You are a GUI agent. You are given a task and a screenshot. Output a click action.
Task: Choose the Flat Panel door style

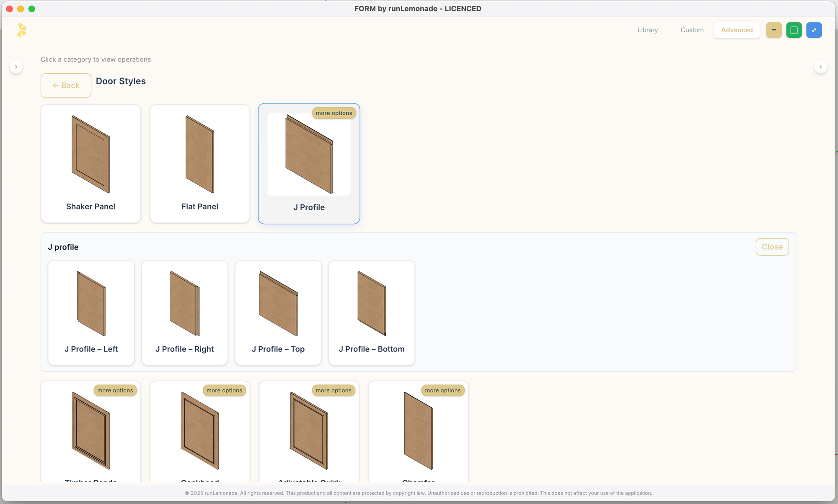tap(200, 163)
